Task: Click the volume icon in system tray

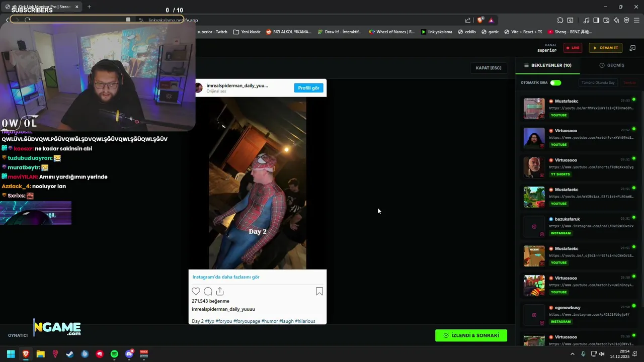Action: click(x=602, y=354)
